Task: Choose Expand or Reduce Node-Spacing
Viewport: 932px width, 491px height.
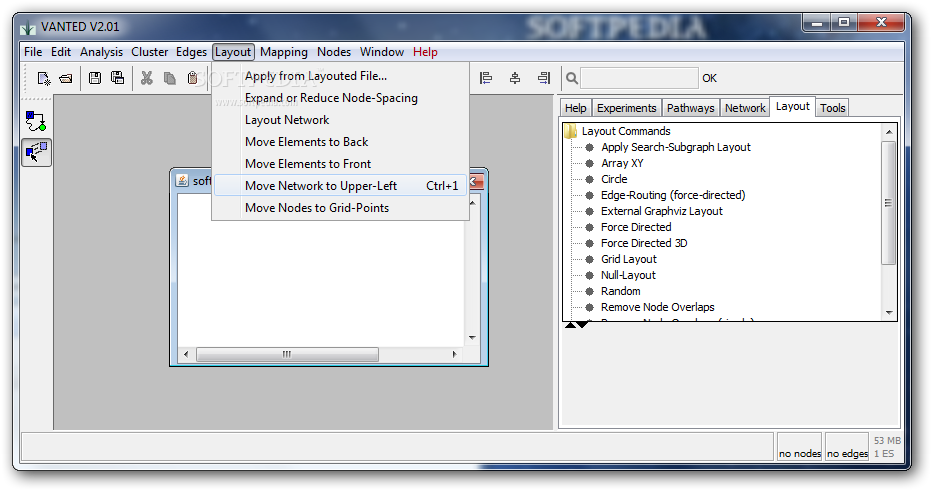Action: tap(340, 98)
